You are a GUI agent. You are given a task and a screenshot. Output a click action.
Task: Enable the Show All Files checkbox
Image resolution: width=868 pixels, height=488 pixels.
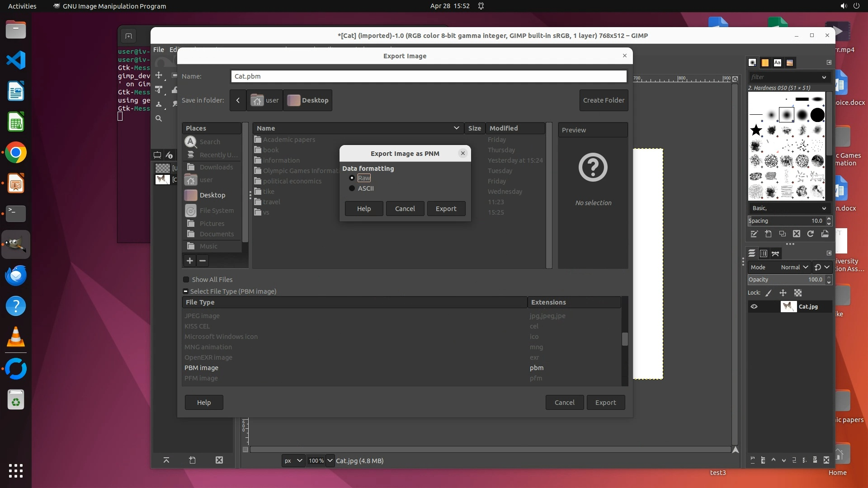(186, 280)
